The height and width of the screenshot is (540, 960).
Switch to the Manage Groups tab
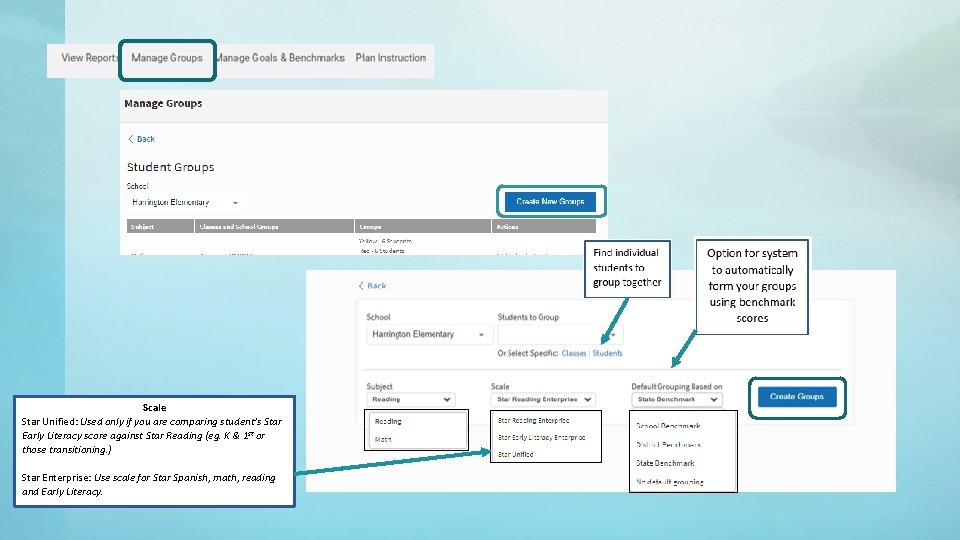point(167,58)
